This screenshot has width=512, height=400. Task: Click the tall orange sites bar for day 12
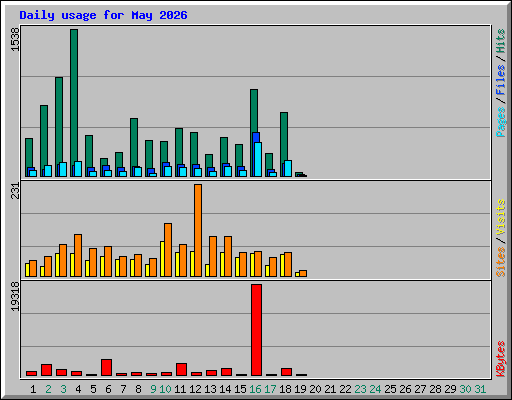click(198, 230)
